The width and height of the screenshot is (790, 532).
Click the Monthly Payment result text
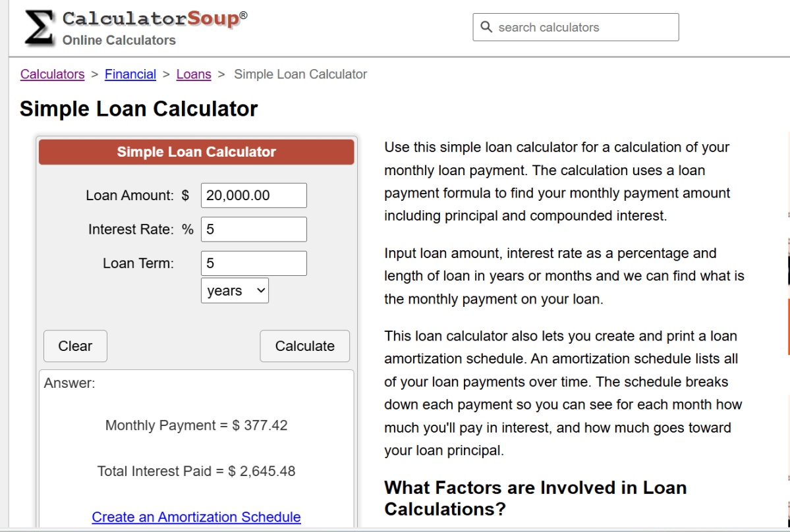point(196,425)
